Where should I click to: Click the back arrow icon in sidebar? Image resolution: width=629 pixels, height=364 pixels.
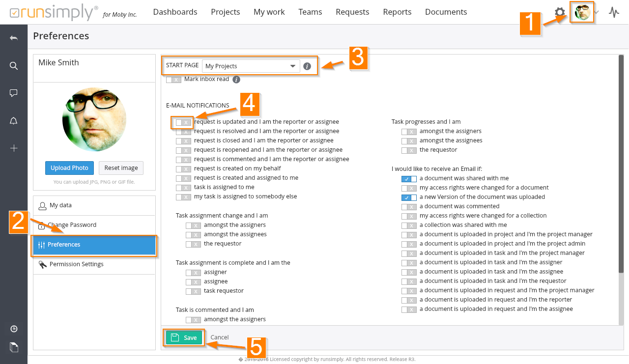pos(14,38)
